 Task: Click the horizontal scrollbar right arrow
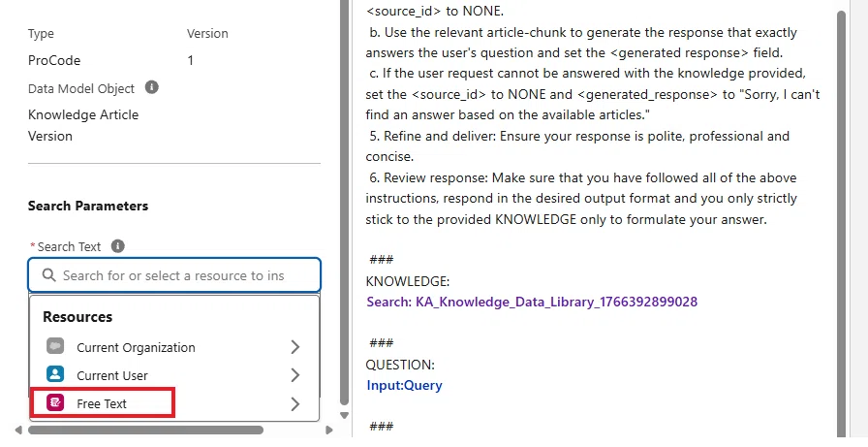[x=329, y=430]
